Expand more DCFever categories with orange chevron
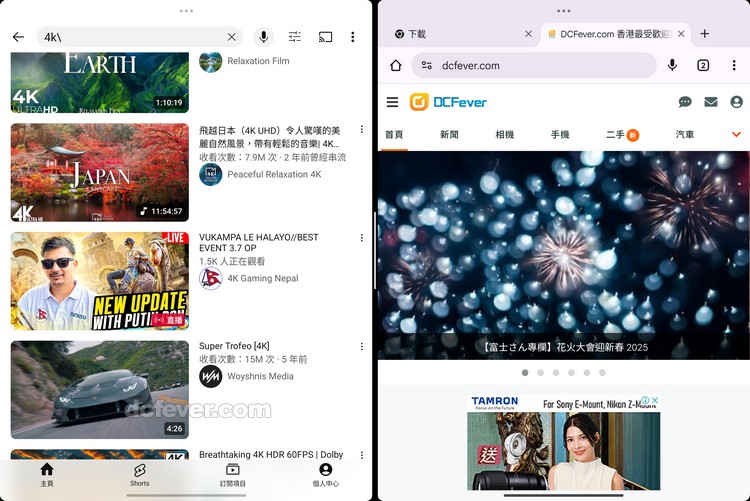This screenshot has height=501, width=750. (x=736, y=135)
